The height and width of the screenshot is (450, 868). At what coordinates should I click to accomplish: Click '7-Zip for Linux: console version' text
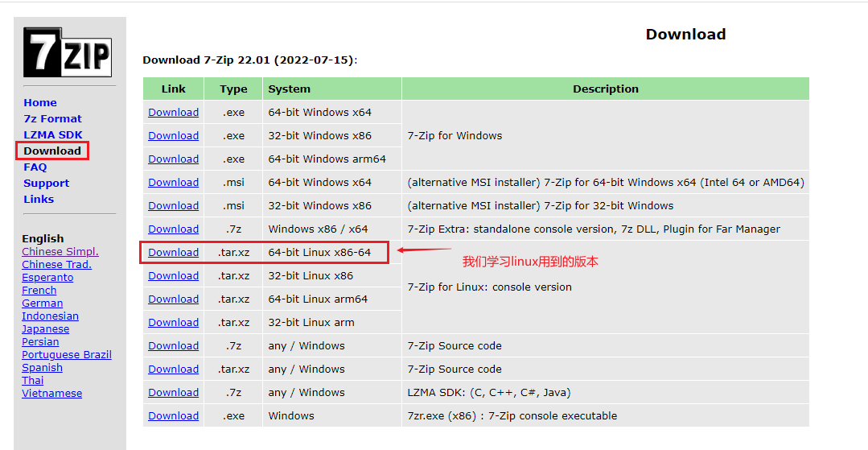pyautogui.click(x=489, y=287)
